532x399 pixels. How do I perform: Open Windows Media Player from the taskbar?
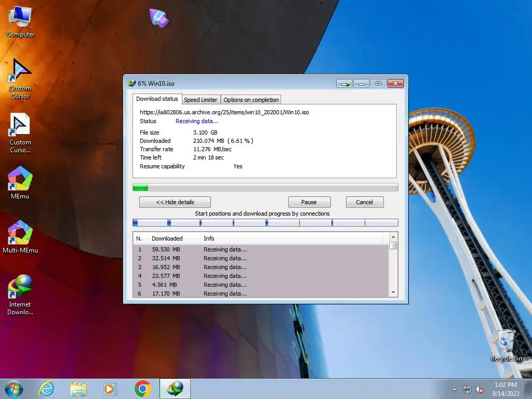pyautogui.click(x=110, y=389)
